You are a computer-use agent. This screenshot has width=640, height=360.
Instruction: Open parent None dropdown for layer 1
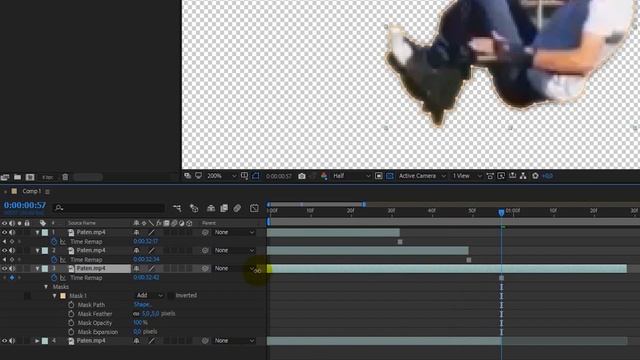[234, 232]
